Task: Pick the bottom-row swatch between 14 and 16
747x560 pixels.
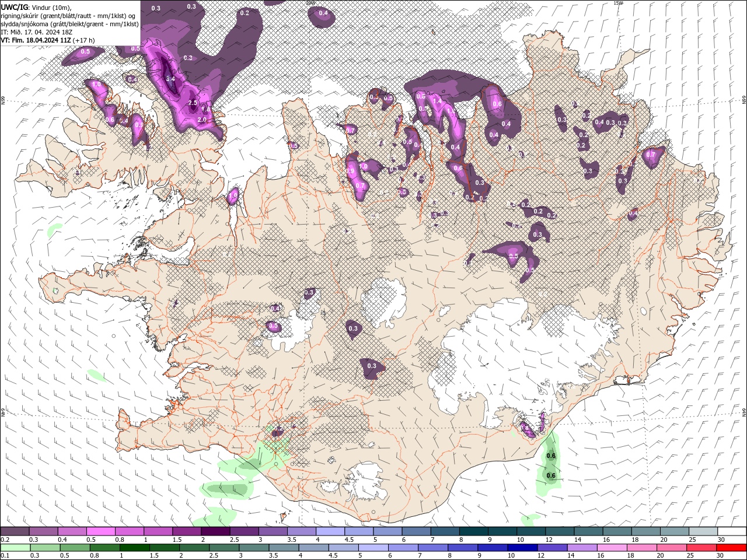Action: [x=582, y=548]
